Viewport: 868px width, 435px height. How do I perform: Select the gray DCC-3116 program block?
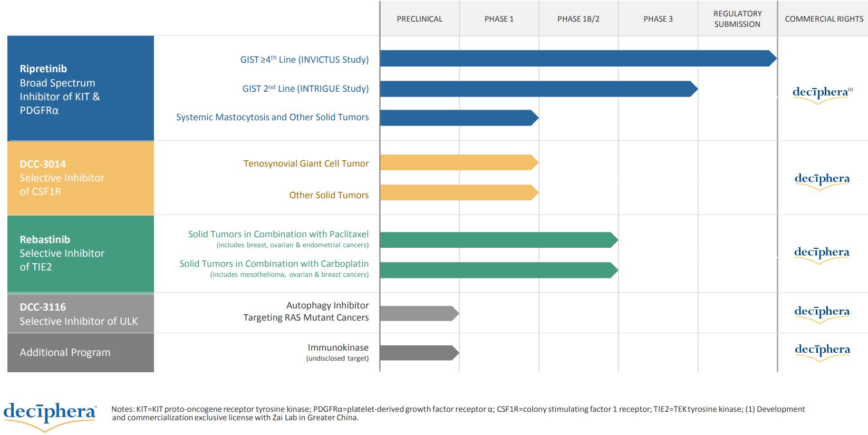tap(81, 314)
